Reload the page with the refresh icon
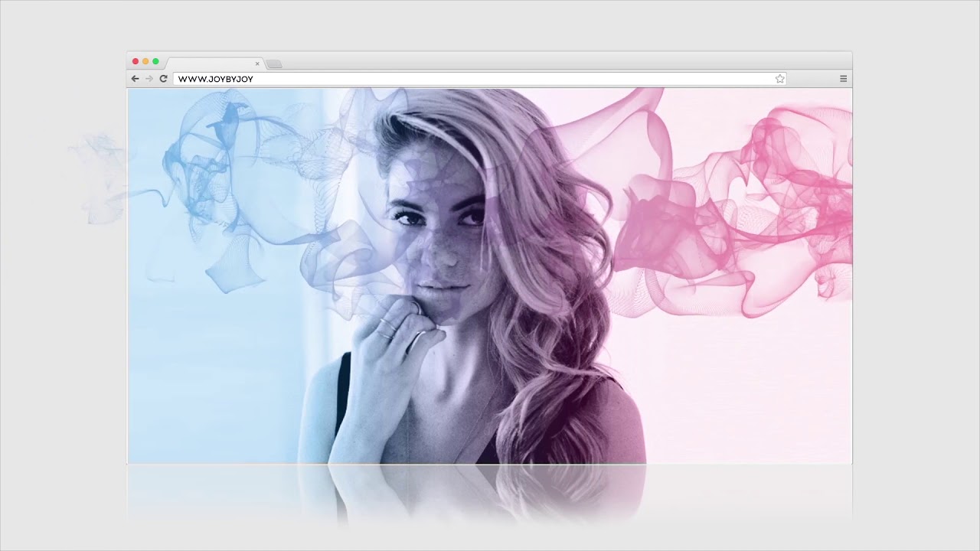This screenshot has width=980, height=551. pos(163,79)
